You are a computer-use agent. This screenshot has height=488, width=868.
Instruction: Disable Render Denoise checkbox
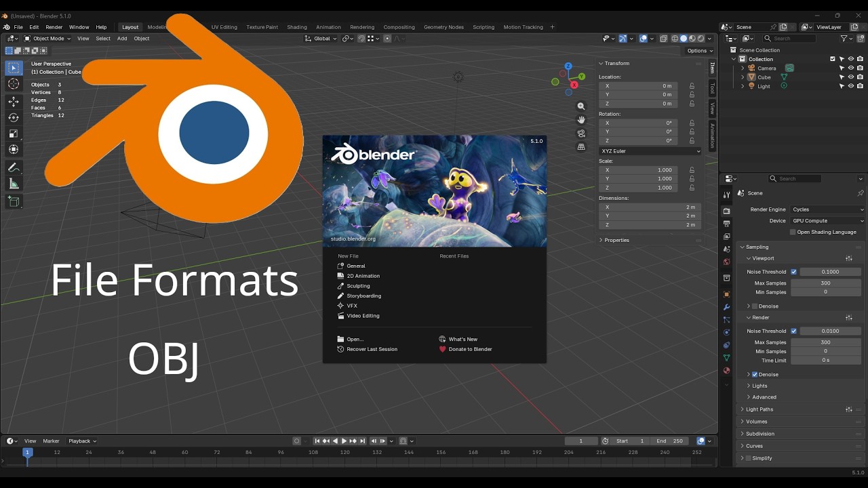click(x=755, y=375)
